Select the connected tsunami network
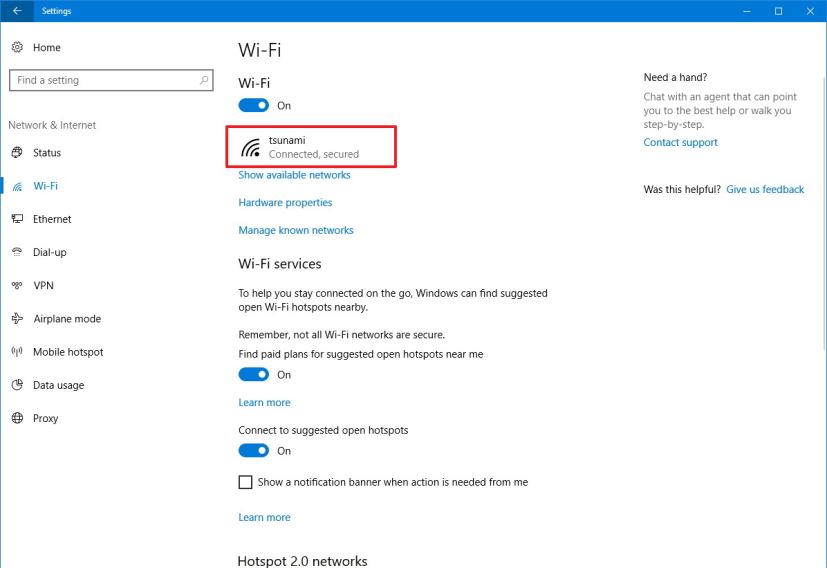827x568 pixels. click(x=311, y=147)
